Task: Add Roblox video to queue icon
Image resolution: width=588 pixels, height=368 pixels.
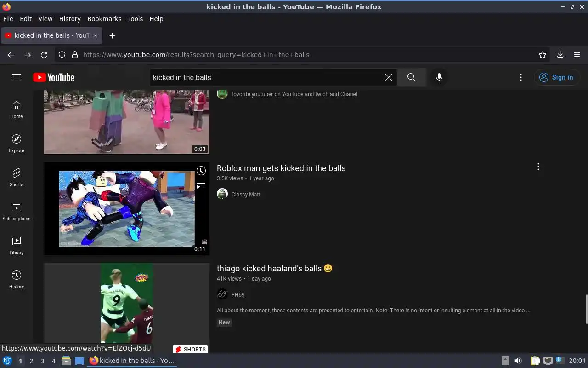Action: (x=201, y=186)
